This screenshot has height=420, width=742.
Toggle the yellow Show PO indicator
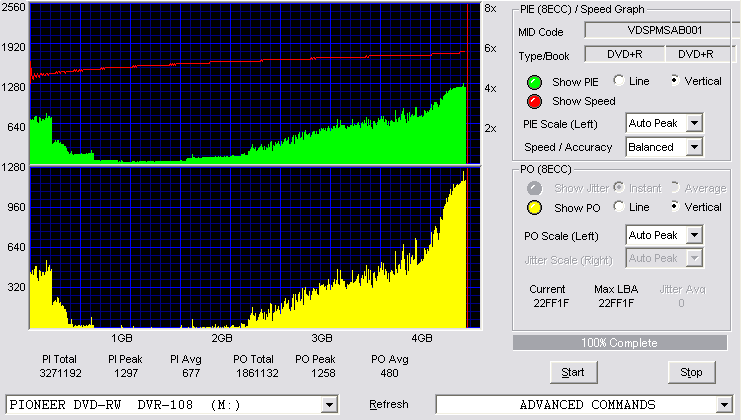534,208
